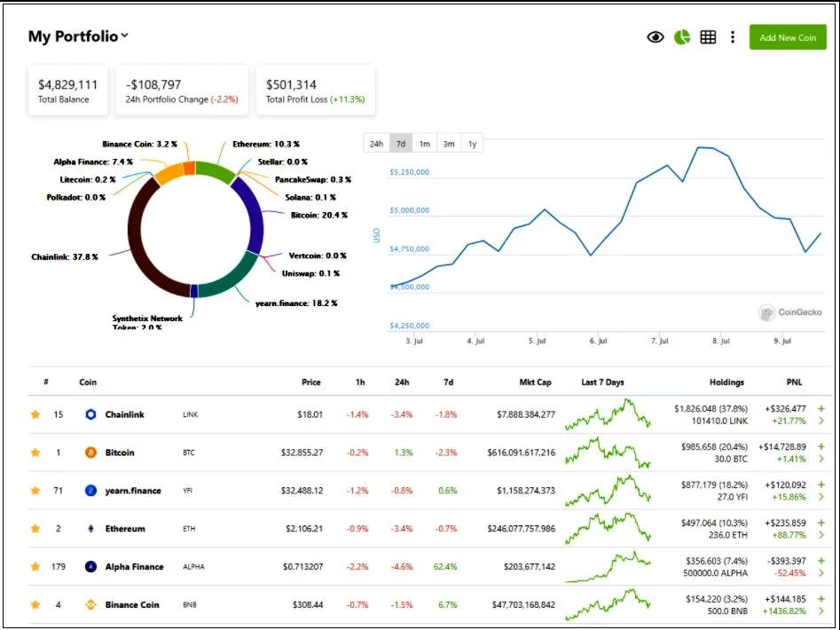Screen dimensions: 840x630
Task: Toggle the favorite star for Ethereum
Action: pyautogui.click(x=35, y=528)
